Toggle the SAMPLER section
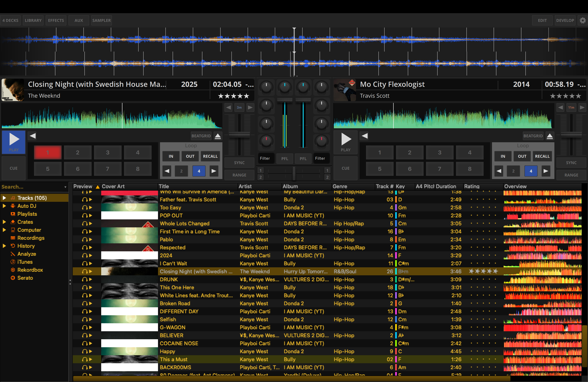This screenshot has height=382, width=588. pyautogui.click(x=101, y=21)
